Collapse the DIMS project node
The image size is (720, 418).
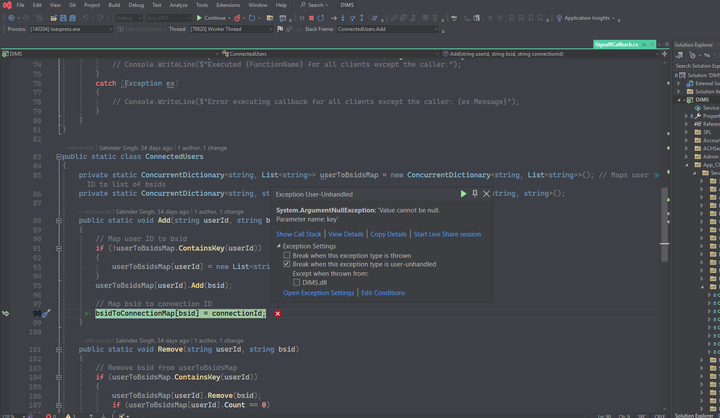click(x=679, y=100)
